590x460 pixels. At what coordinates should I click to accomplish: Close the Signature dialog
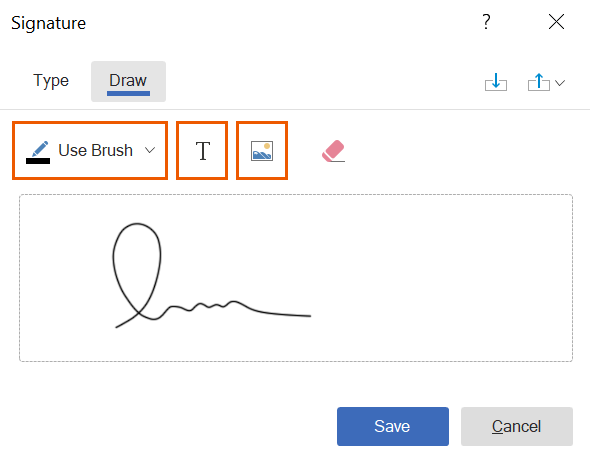[x=556, y=22]
